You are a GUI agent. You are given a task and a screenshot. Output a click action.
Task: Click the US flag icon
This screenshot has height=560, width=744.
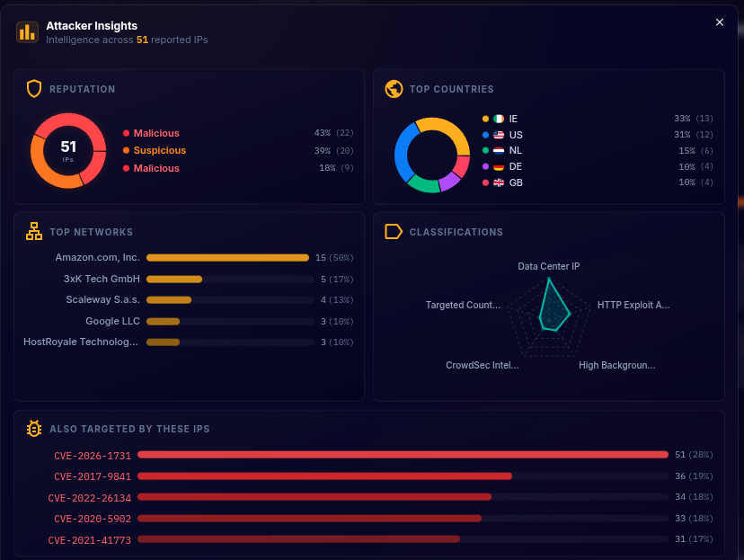click(499, 134)
